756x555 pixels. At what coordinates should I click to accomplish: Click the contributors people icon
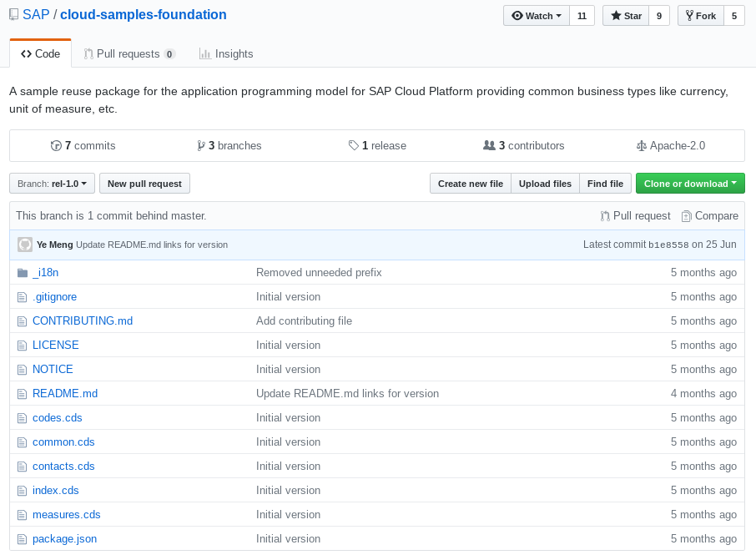coord(489,145)
